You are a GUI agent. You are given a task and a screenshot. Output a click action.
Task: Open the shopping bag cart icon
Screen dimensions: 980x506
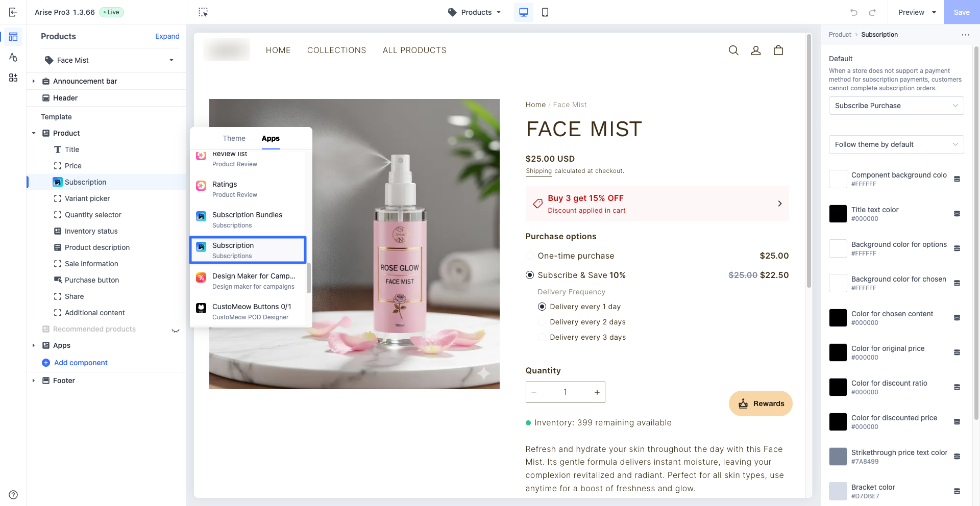778,50
